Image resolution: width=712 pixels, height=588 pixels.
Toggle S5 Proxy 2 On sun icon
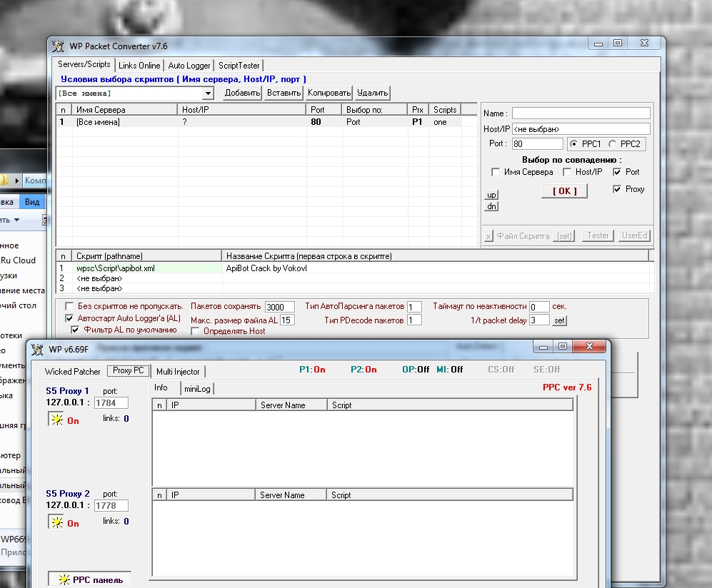coord(56,523)
